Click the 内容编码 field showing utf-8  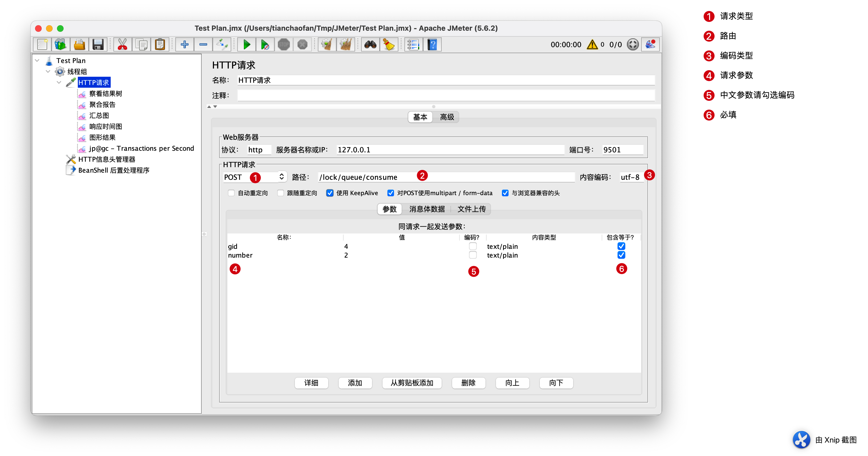(x=632, y=177)
